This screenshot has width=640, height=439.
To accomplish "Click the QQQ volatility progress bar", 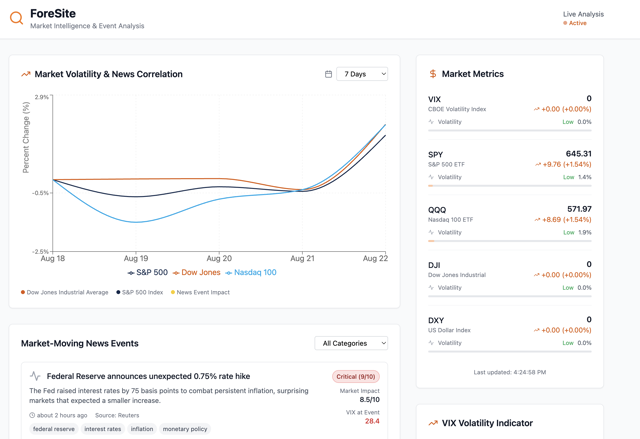I will pos(510,241).
